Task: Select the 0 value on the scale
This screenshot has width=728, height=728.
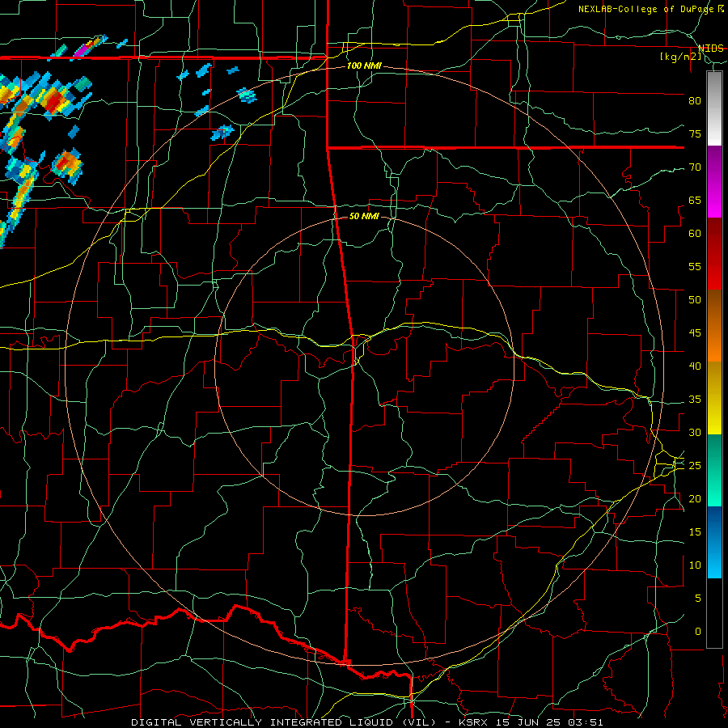Action: [x=698, y=632]
